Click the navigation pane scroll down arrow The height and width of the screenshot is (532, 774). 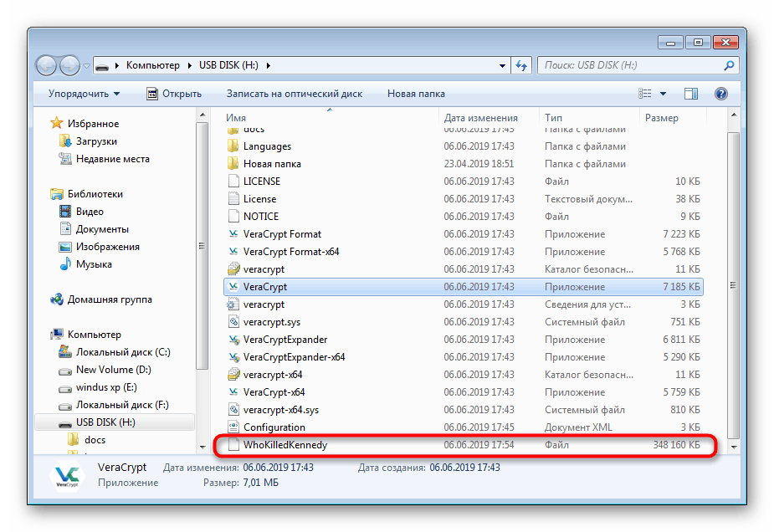[202, 447]
